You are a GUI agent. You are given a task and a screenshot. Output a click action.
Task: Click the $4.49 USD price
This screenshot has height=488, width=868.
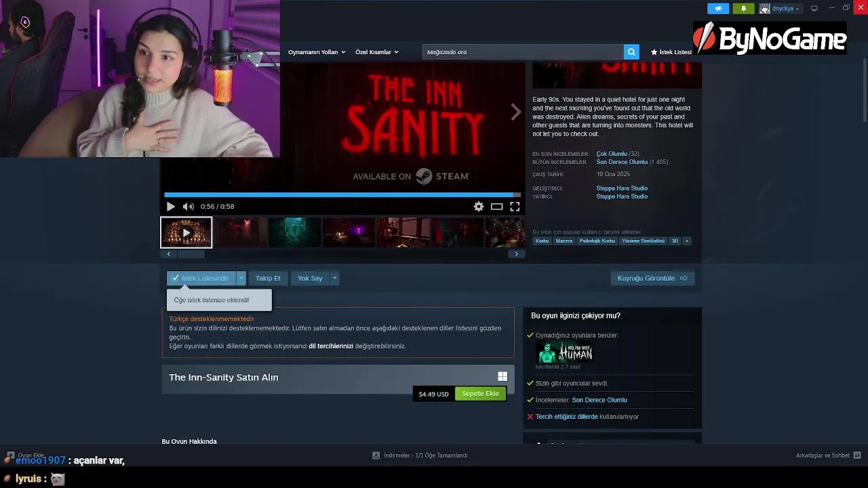(433, 394)
